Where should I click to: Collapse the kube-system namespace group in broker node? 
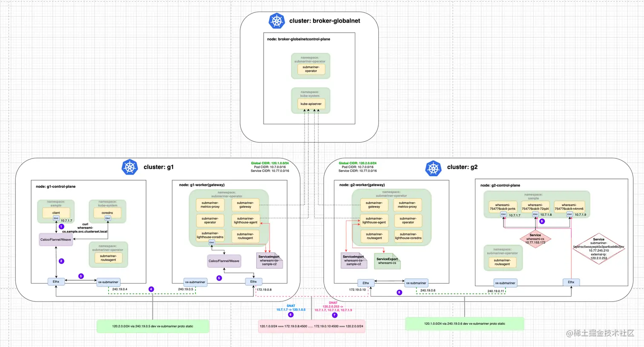[x=310, y=94]
